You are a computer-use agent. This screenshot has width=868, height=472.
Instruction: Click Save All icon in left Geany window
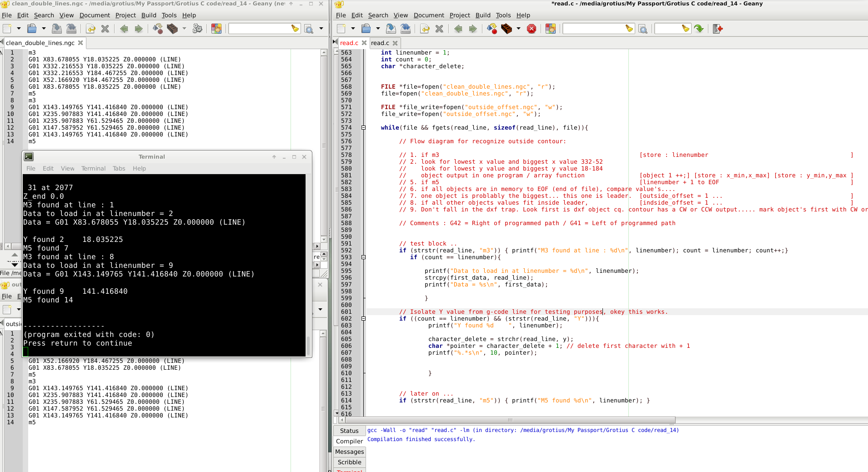point(71,29)
